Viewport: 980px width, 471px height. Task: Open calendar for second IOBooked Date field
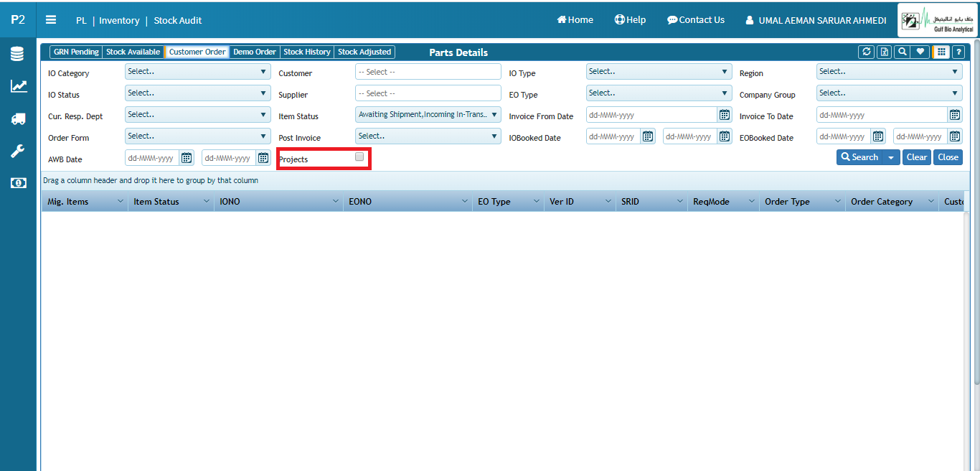click(725, 136)
